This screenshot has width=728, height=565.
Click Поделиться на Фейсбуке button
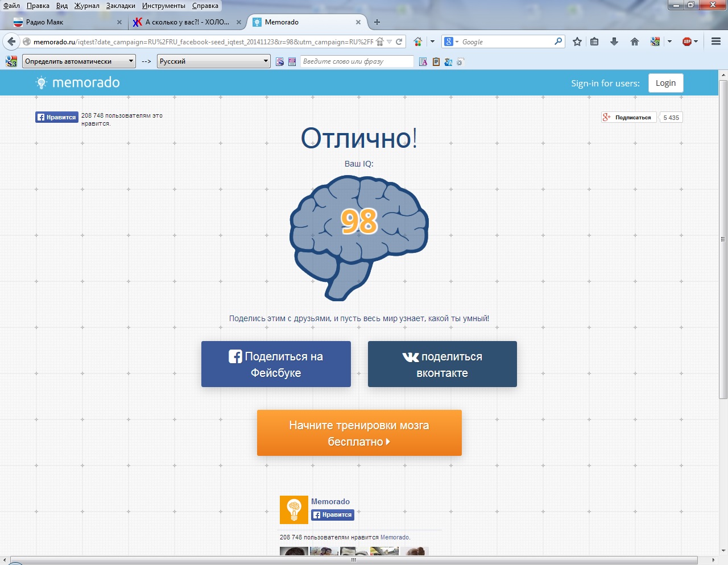276,364
